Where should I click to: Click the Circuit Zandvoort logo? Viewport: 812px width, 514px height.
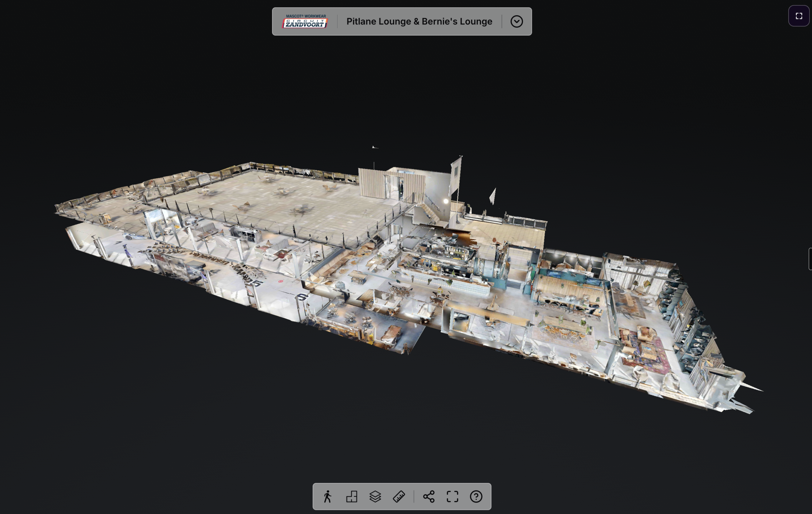(x=305, y=21)
